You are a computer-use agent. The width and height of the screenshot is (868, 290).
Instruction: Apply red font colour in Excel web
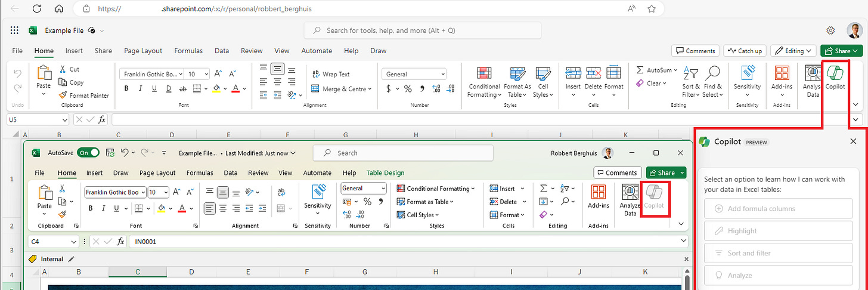pyautogui.click(x=235, y=88)
